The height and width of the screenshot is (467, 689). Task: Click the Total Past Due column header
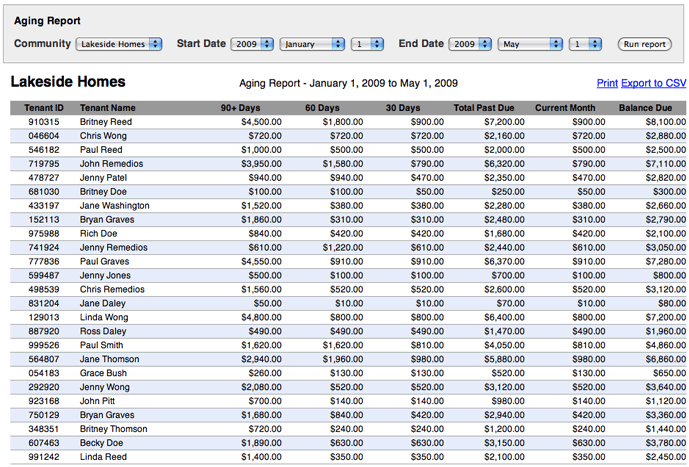click(x=484, y=108)
